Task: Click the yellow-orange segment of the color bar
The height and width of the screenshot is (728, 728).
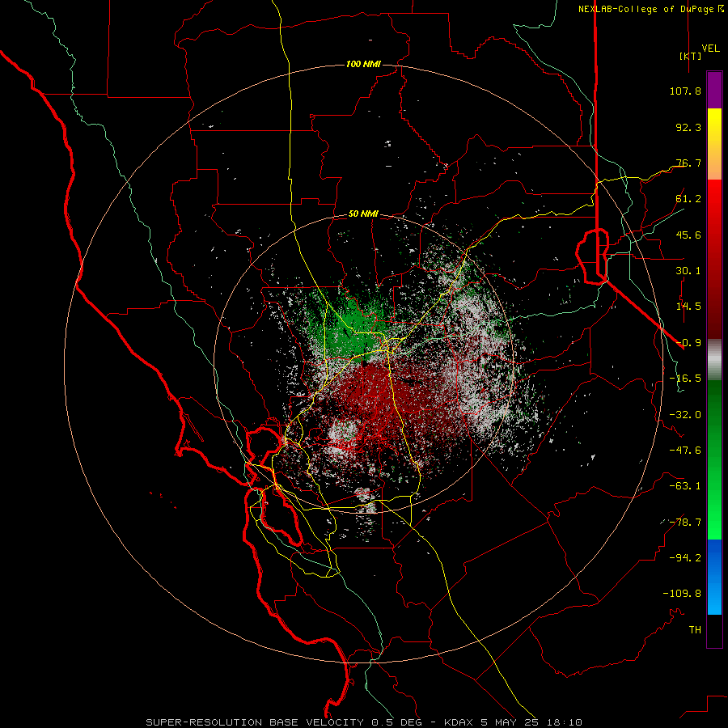Action: click(x=714, y=144)
